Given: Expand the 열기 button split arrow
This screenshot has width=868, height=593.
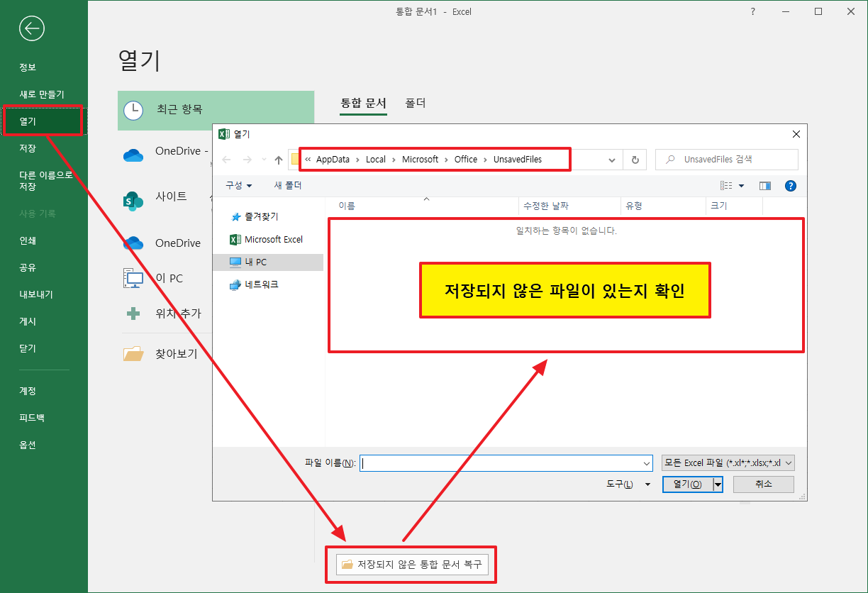Looking at the screenshot, I should click(718, 484).
